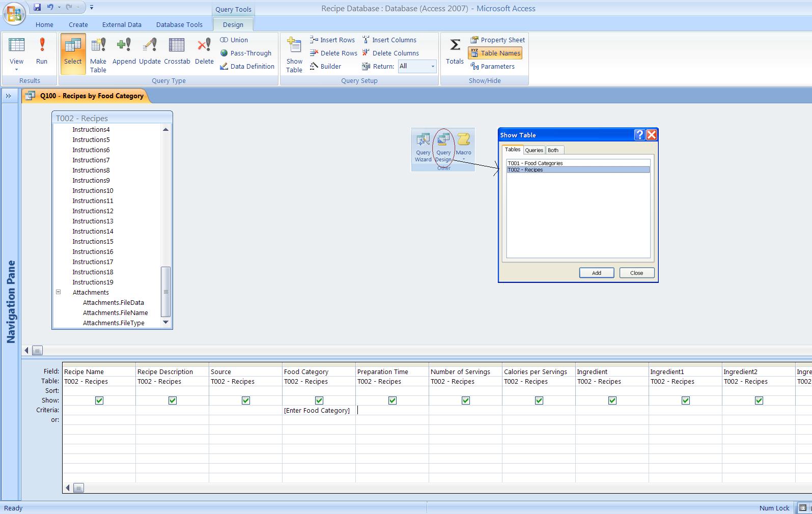Switch to Crosstab query type

tap(177, 51)
